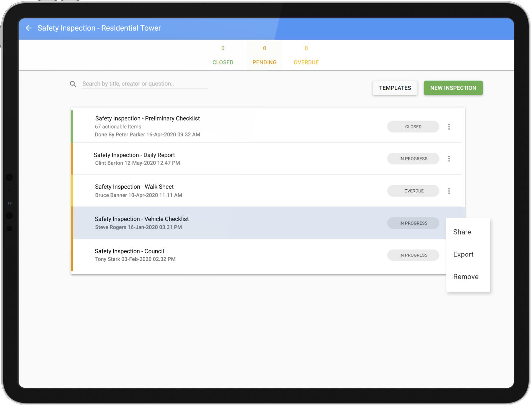The height and width of the screenshot is (407, 532).
Task: Open more options for Walk Sheet
Action: click(x=449, y=191)
